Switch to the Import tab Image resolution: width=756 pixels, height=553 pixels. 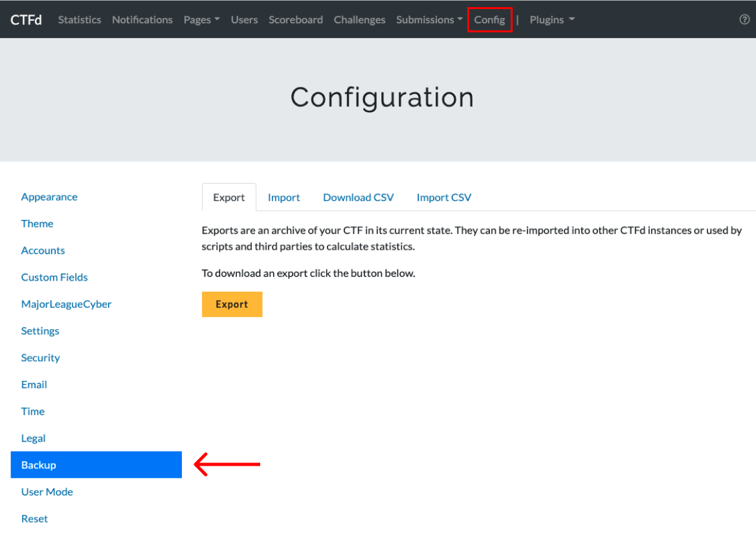click(x=283, y=197)
